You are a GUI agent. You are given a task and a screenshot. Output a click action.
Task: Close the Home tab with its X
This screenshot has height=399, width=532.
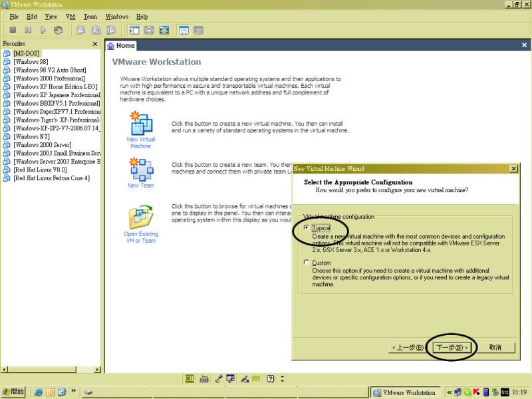pyautogui.click(x=524, y=45)
